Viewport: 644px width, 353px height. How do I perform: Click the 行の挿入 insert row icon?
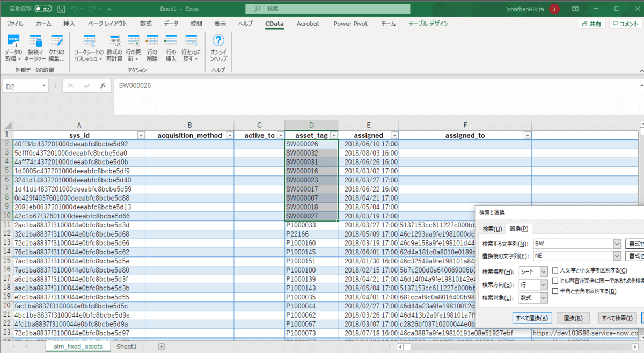click(x=171, y=48)
